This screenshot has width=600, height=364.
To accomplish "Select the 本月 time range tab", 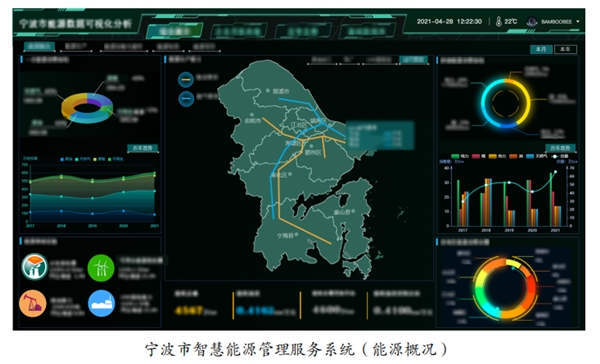I will 541,49.
